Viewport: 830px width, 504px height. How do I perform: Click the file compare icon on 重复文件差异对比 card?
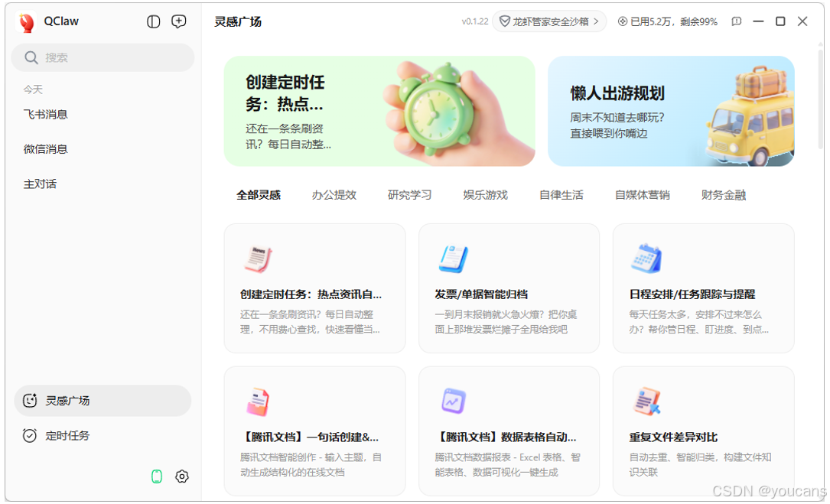click(646, 402)
